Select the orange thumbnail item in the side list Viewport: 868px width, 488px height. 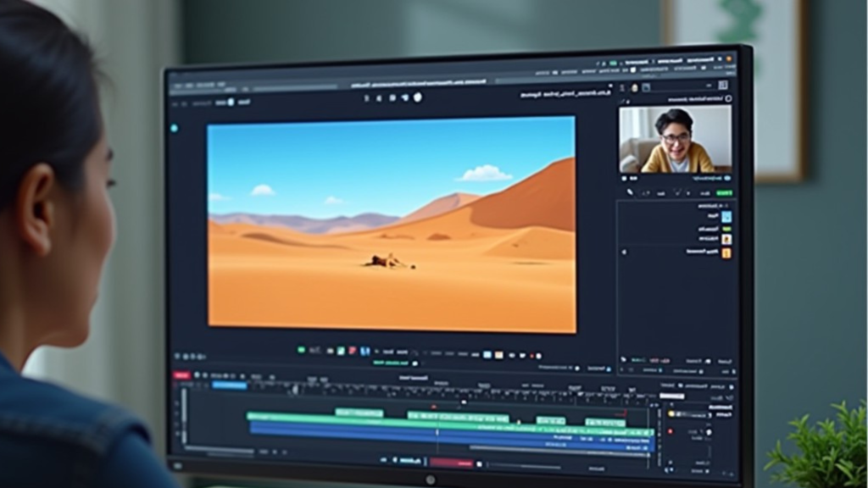coord(726,252)
